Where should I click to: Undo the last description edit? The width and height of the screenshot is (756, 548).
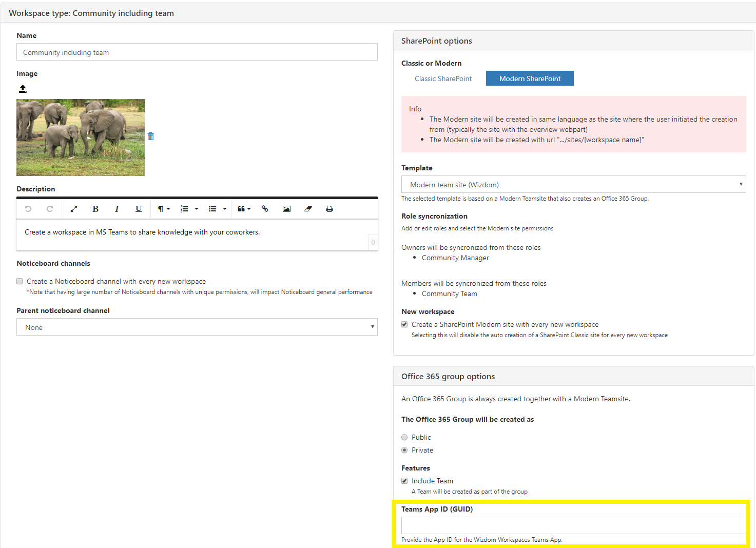[28, 209]
